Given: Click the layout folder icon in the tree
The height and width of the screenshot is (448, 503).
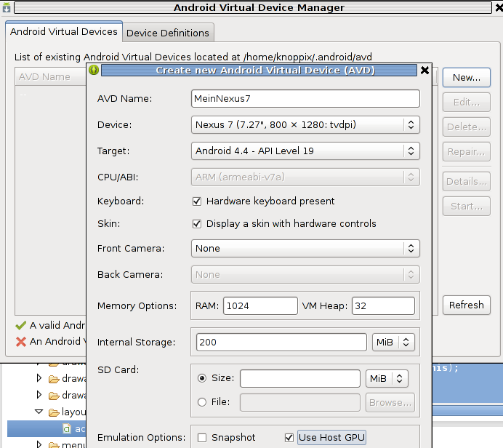Looking at the screenshot, I should (x=54, y=412).
